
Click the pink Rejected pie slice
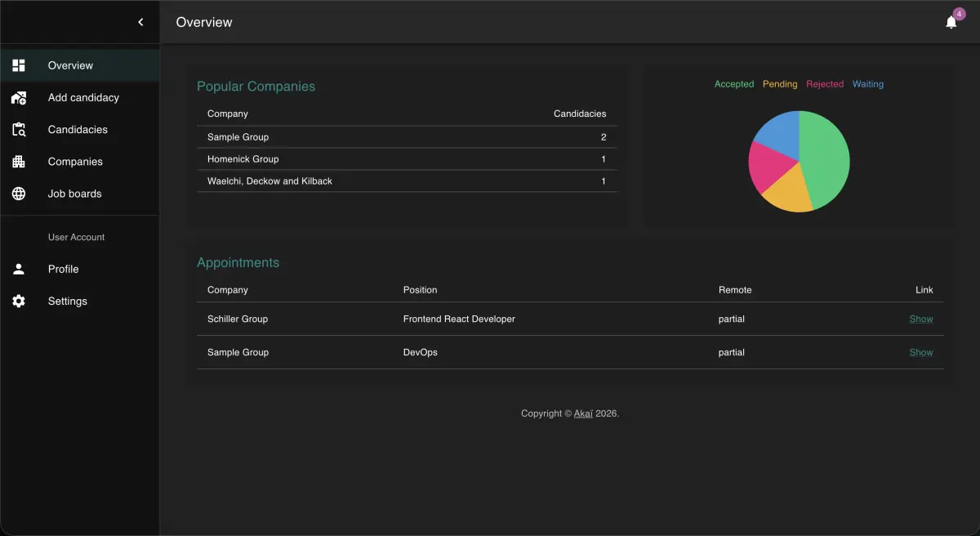[768, 166]
